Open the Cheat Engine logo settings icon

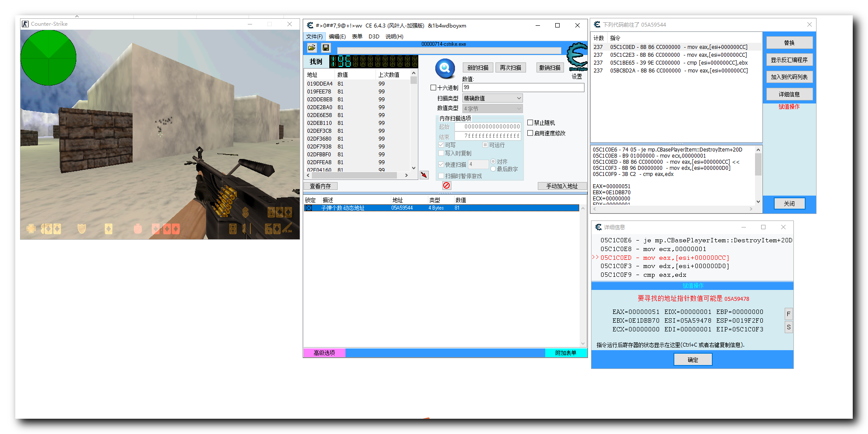click(577, 57)
